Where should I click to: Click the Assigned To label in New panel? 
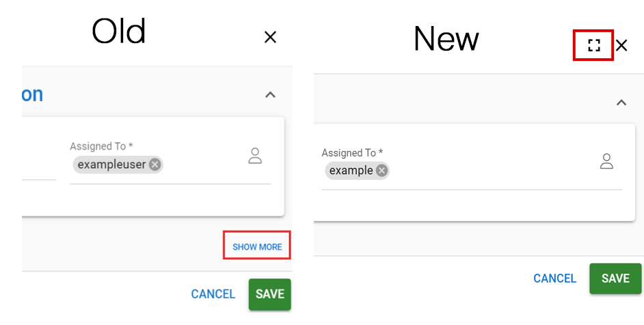point(352,153)
